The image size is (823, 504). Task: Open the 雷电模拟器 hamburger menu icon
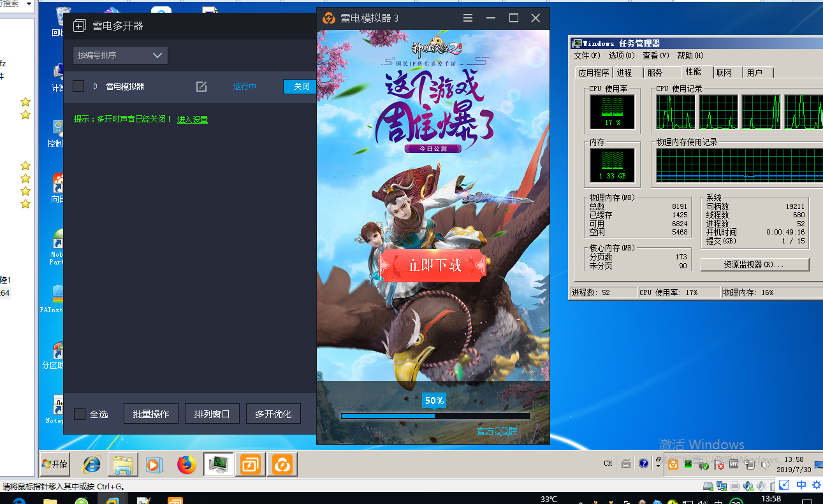coord(468,18)
